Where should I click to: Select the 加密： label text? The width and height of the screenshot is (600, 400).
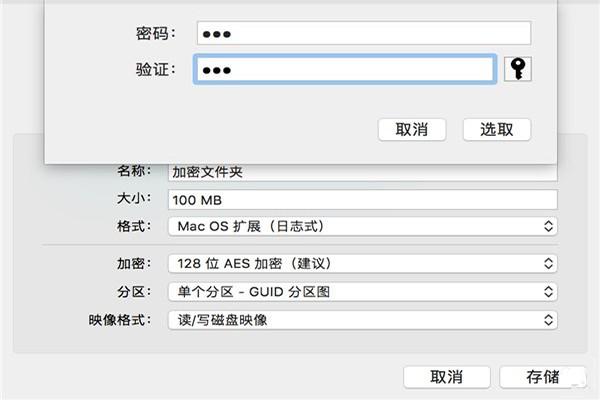tap(134, 263)
